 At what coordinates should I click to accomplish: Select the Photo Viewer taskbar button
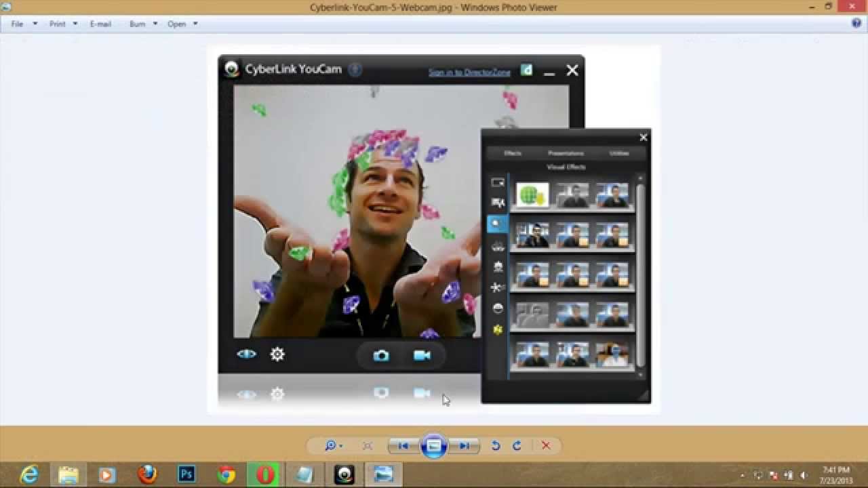coord(384,474)
